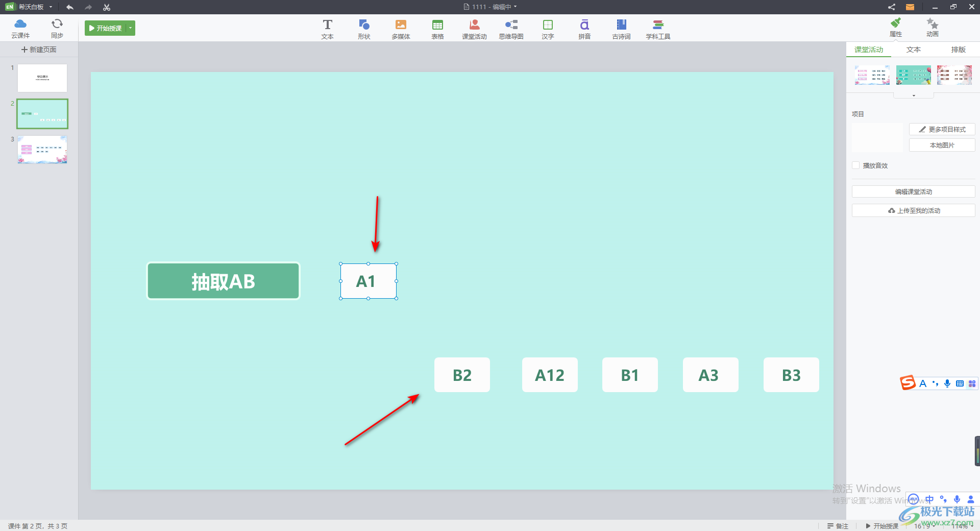Open the orange mail icon
Image resolution: width=980 pixels, height=531 pixels.
(910, 7)
